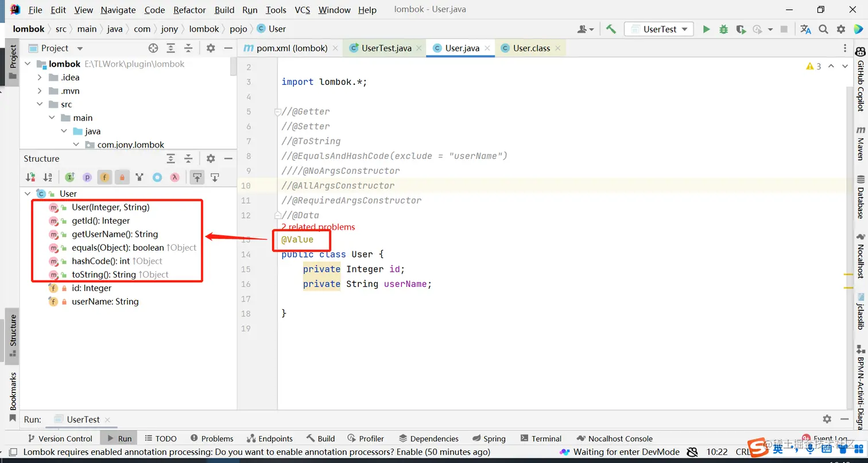Locate opened file in Project panel

pyautogui.click(x=153, y=48)
